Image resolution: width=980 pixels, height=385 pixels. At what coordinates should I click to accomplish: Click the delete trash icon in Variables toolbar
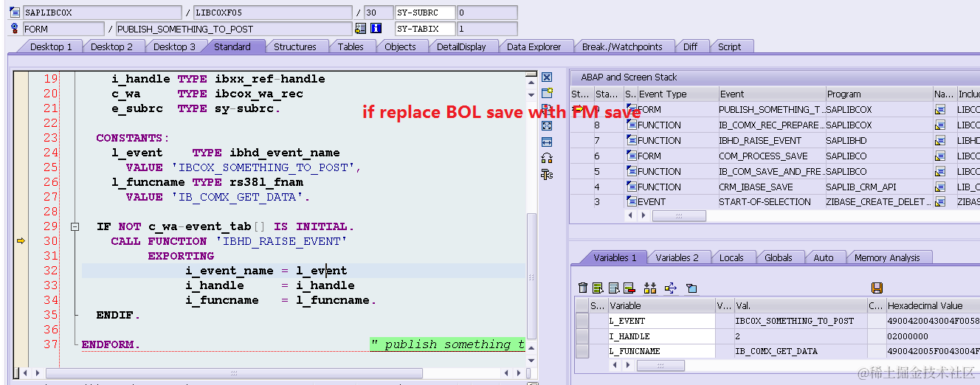coord(583,288)
